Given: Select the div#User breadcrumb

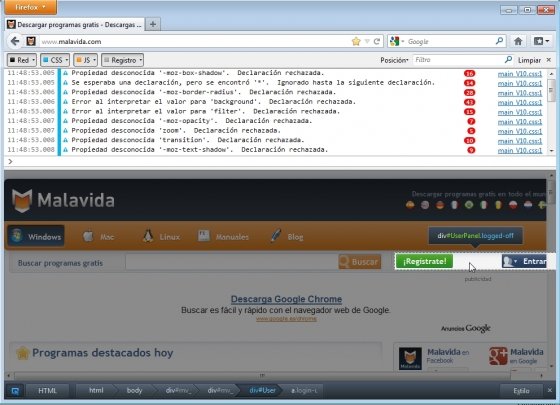Looking at the screenshot, I should [x=262, y=390].
